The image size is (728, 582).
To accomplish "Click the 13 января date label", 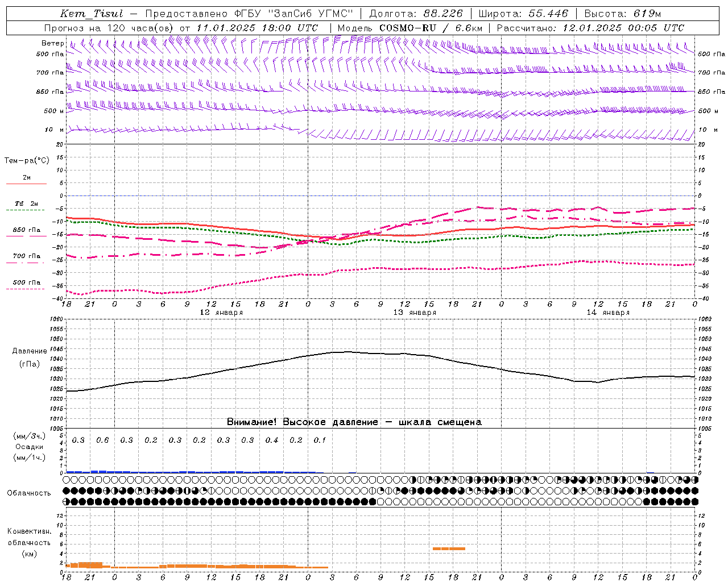I will 415,313.
